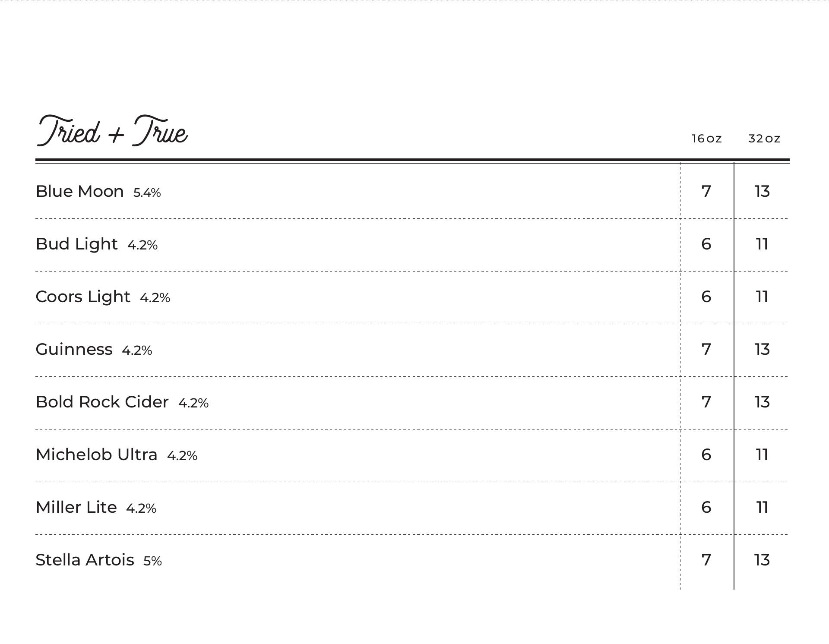The width and height of the screenshot is (829, 644).
Task: Click the Bold Rock Cider entry
Action: (x=102, y=402)
